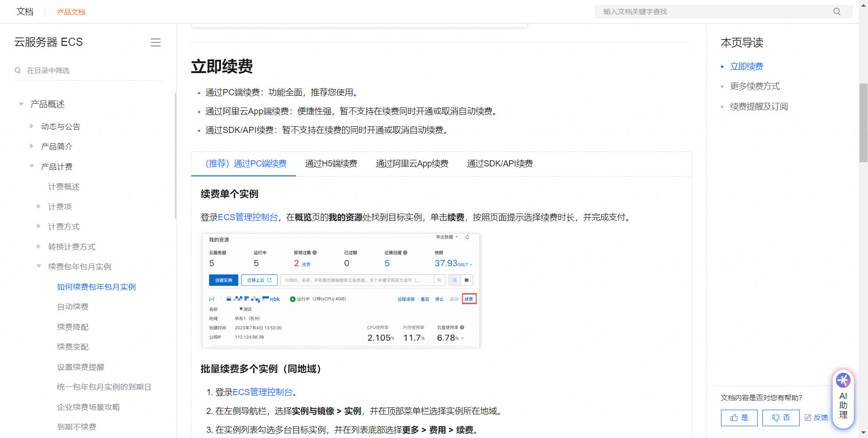Screen dimensions: 868x438
Task: Open ECS管理控制台 link in 续费单个实例 section
Action: 248,217
